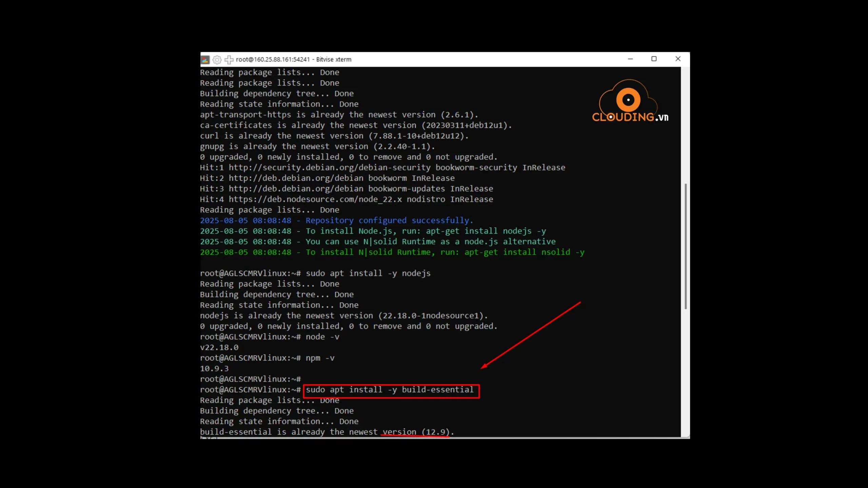Click the command 'sudo apt install -y build-essential'
Image resolution: width=868 pixels, height=488 pixels.
pyautogui.click(x=390, y=390)
